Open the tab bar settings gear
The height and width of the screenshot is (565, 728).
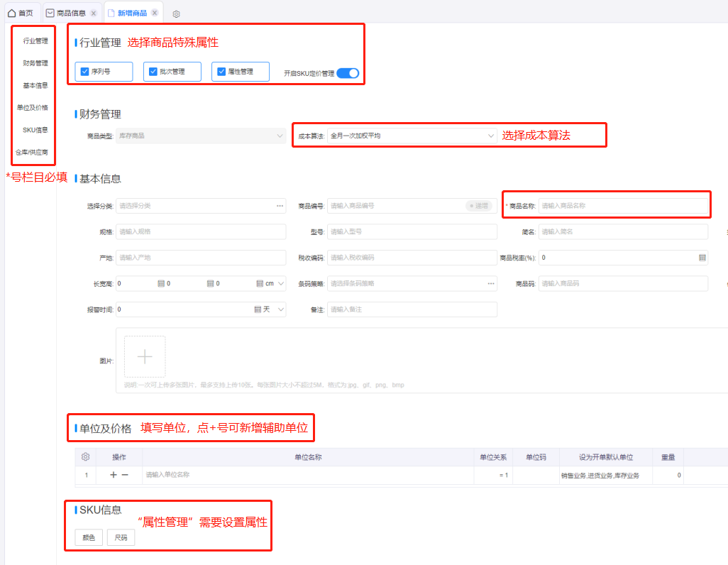[176, 14]
